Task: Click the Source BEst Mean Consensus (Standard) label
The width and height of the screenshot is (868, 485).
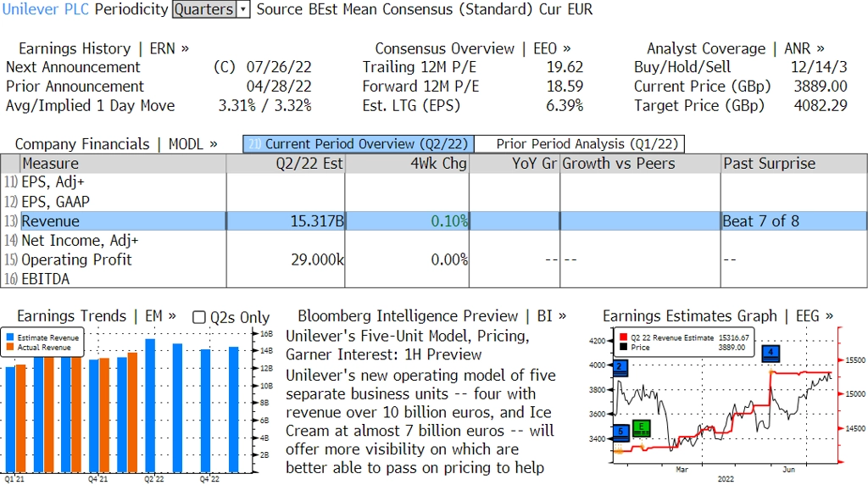Action: pos(394,9)
